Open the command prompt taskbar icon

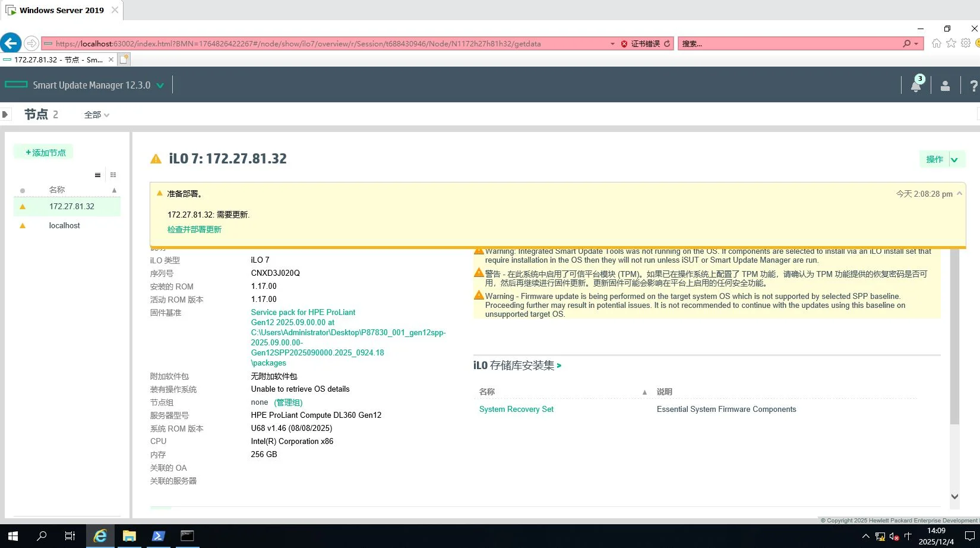pos(187,536)
